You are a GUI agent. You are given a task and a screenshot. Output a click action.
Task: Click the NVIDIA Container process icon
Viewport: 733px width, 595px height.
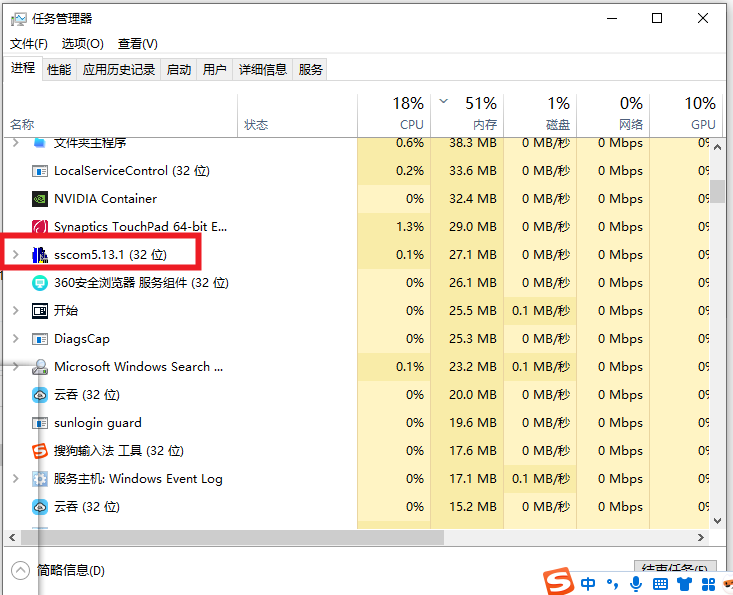(x=40, y=199)
